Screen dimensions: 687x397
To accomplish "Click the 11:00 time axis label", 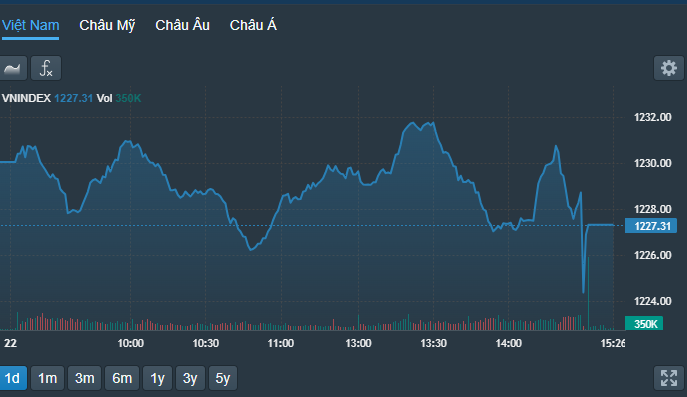I will tap(281, 343).
